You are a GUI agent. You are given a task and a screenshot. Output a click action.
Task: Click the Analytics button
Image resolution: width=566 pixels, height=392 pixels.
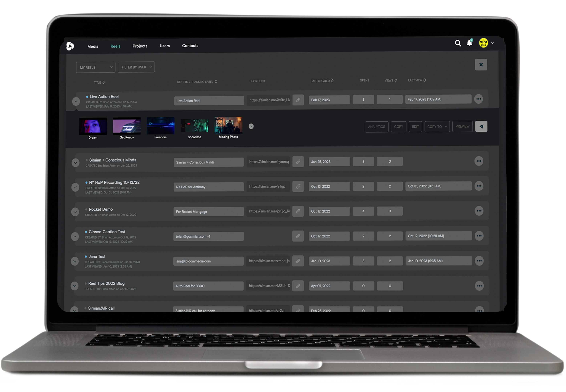376,127
